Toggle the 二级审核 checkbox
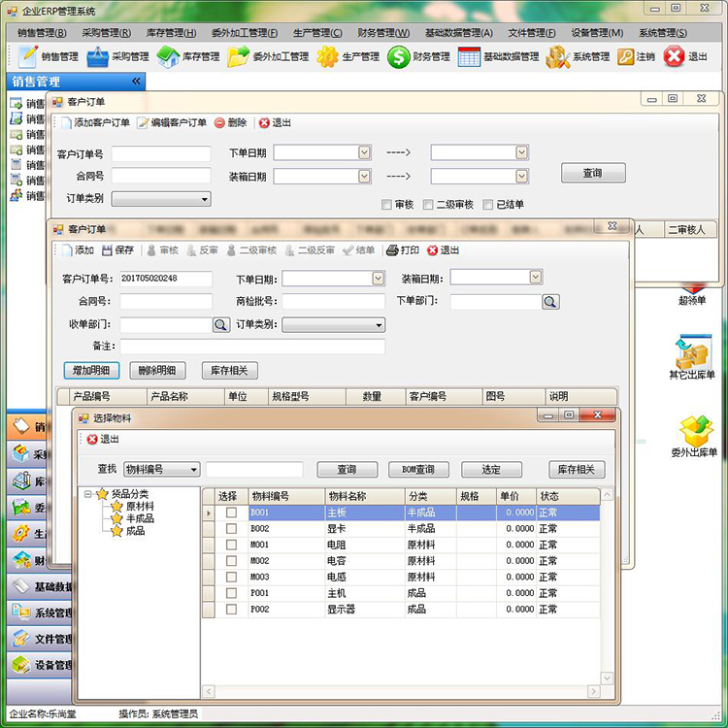The height and width of the screenshot is (728, 728). point(428,204)
